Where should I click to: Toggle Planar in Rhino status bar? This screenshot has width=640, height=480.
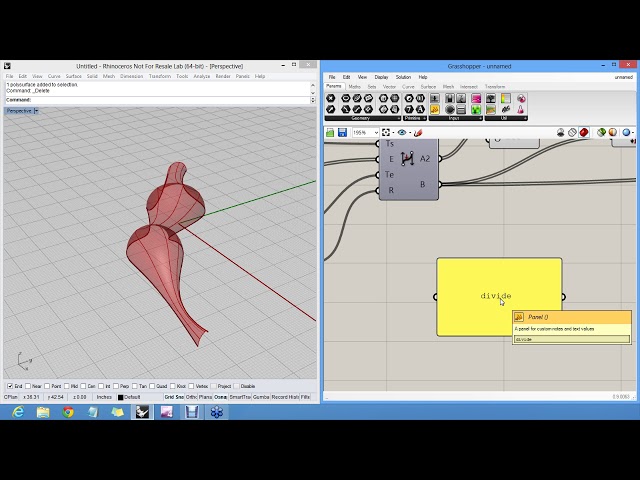coord(205,397)
